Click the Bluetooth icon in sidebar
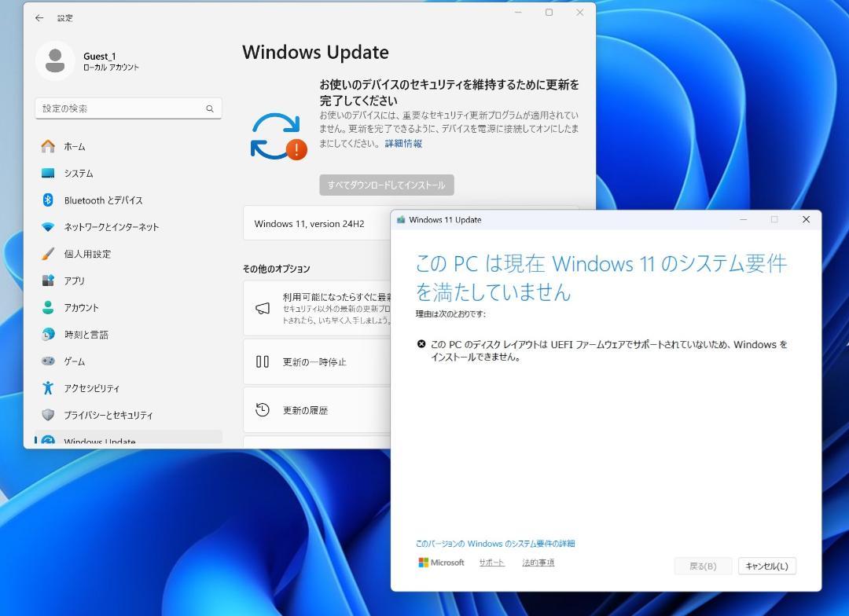Viewport: 849px width, 616px height. 48,200
